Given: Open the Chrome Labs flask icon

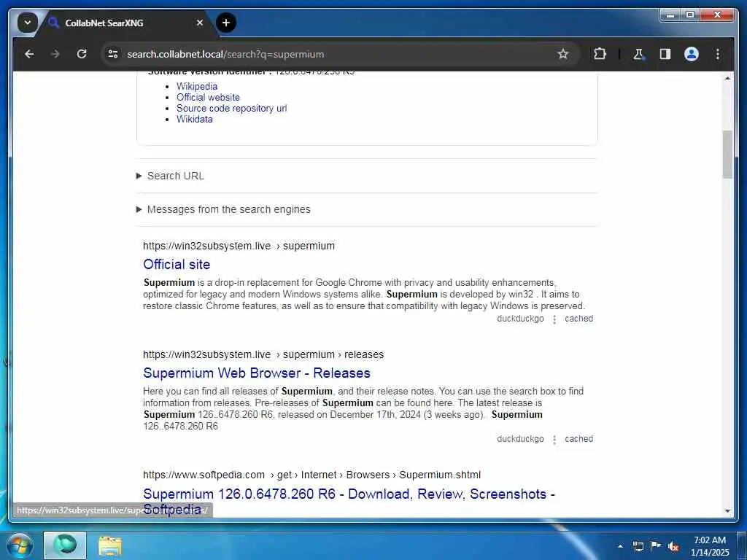Looking at the screenshot, I should coord(638,54).
